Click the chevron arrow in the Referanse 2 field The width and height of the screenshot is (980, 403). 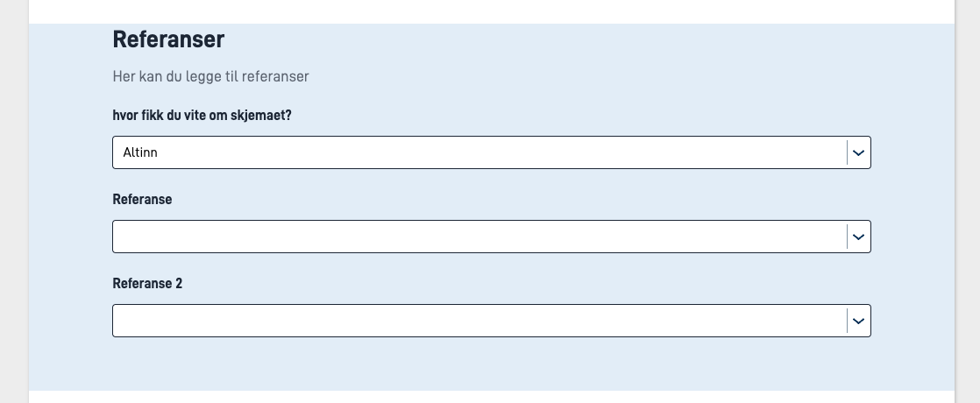pos(859,321)
